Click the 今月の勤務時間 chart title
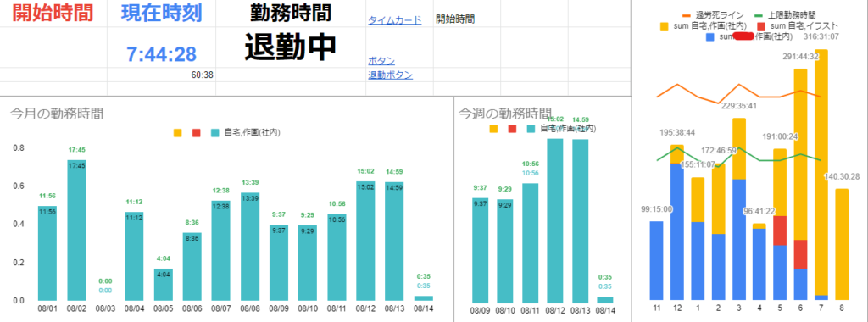The width and height of the screenshot is (868, 322). coord(57,114)
